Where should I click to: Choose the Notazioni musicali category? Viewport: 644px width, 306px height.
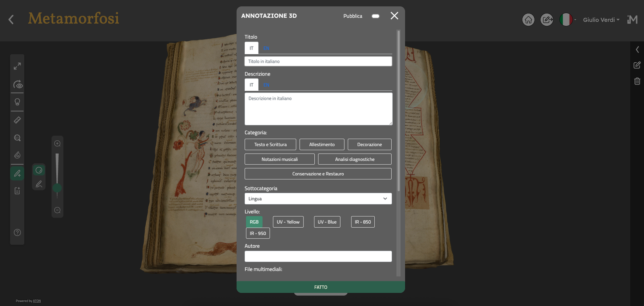(x=279, y=159)
